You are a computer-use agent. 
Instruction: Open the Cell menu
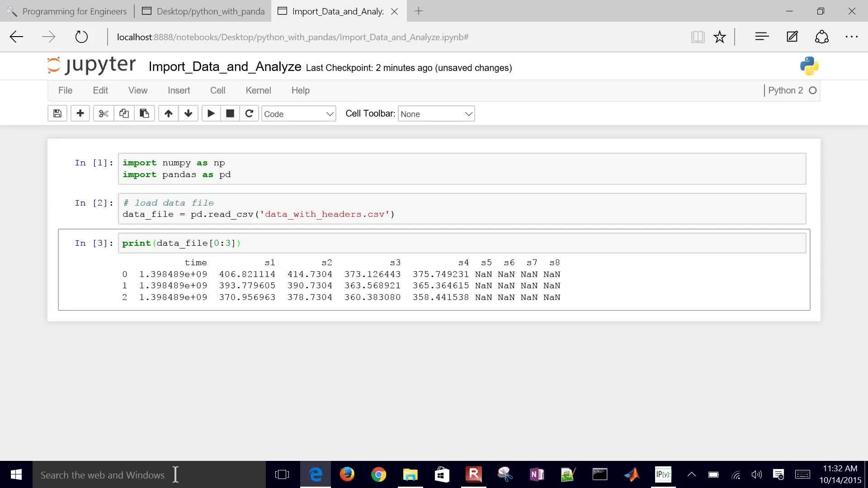[x=217, y=90]
